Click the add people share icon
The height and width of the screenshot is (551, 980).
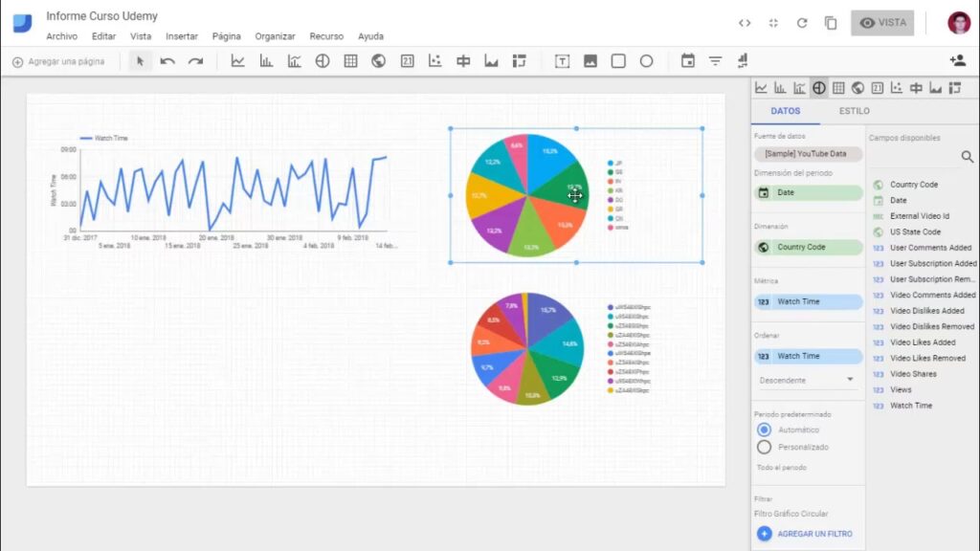(x=957, y=60)
